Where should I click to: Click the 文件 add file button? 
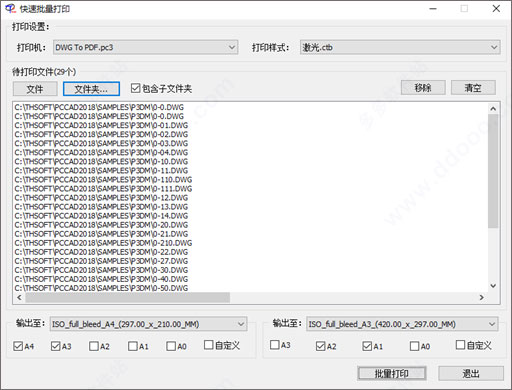35,89
